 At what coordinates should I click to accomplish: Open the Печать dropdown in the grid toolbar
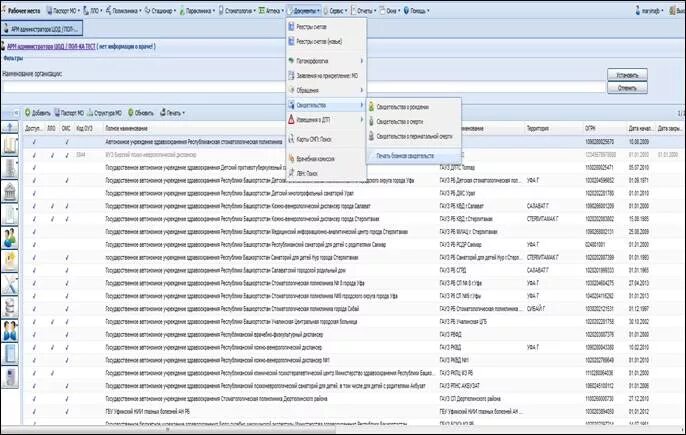172,112
